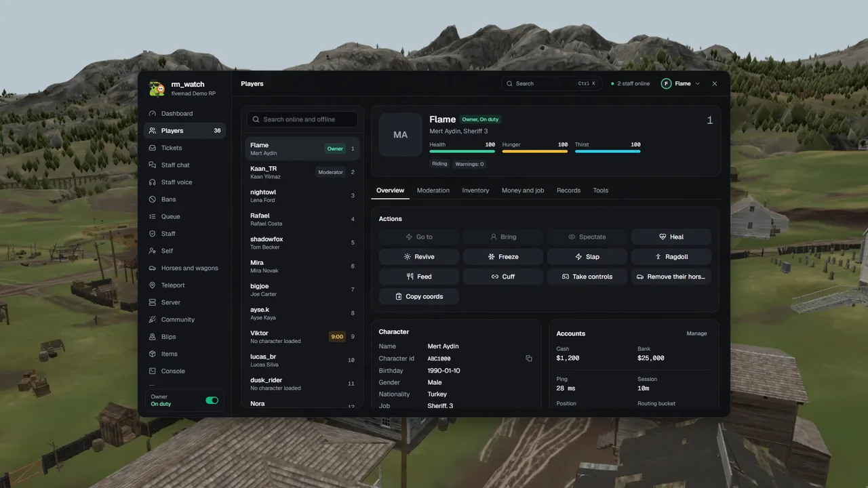Image resolution: width=868 pixels, height=488 pixels.
Task: Click the Health progress bar
Action: [x=462, y=151]
